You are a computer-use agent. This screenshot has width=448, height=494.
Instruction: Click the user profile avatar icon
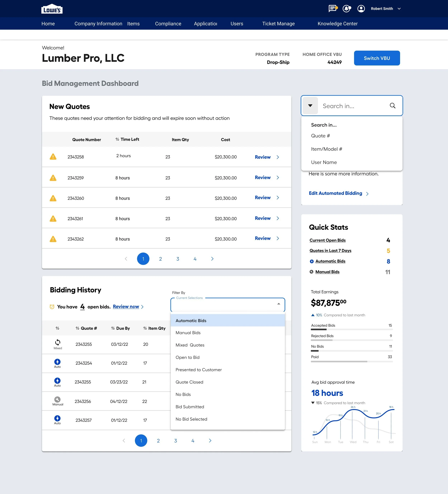pos(361,9)
